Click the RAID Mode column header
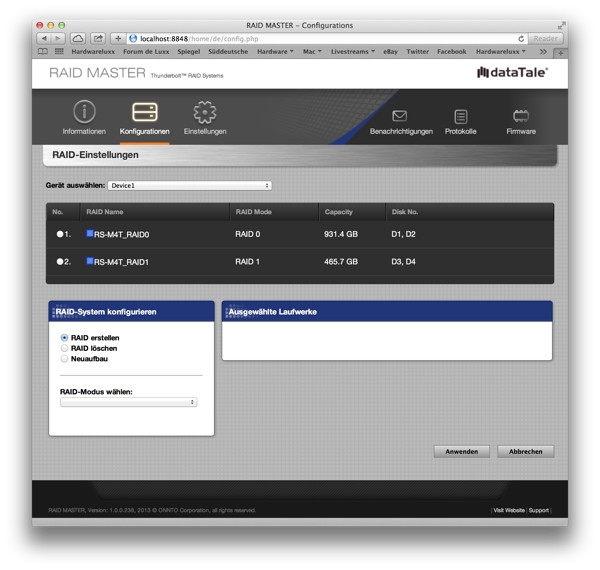600x570 pixels. tap(253, 212)
